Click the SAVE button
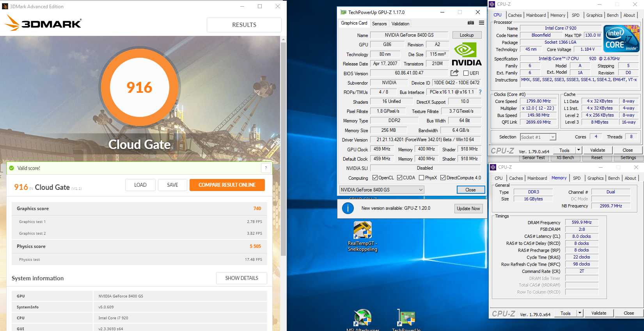Screen dimensions: 644x331 tap(172, 185)
